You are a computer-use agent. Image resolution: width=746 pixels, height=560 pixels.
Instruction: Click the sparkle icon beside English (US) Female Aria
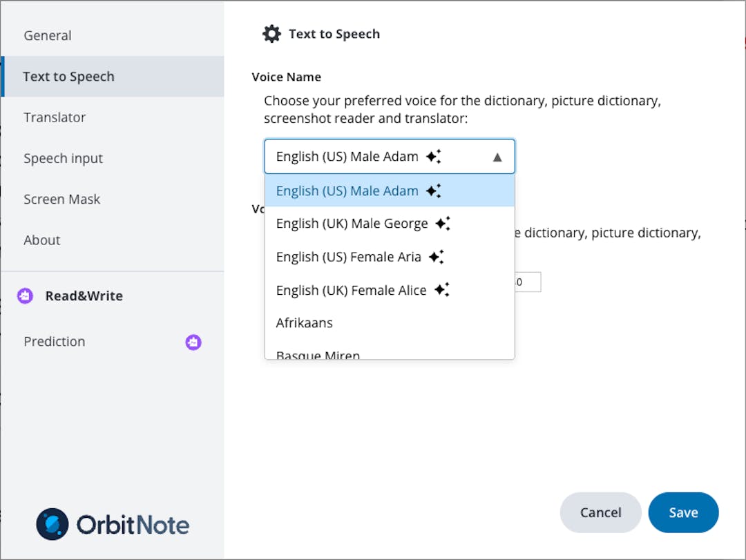click(436, 256)
